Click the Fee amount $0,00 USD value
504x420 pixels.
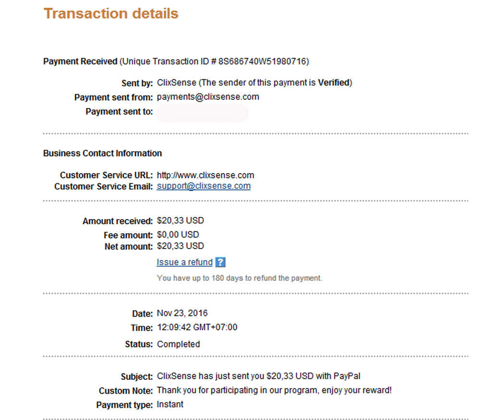[x=178, y=235]
